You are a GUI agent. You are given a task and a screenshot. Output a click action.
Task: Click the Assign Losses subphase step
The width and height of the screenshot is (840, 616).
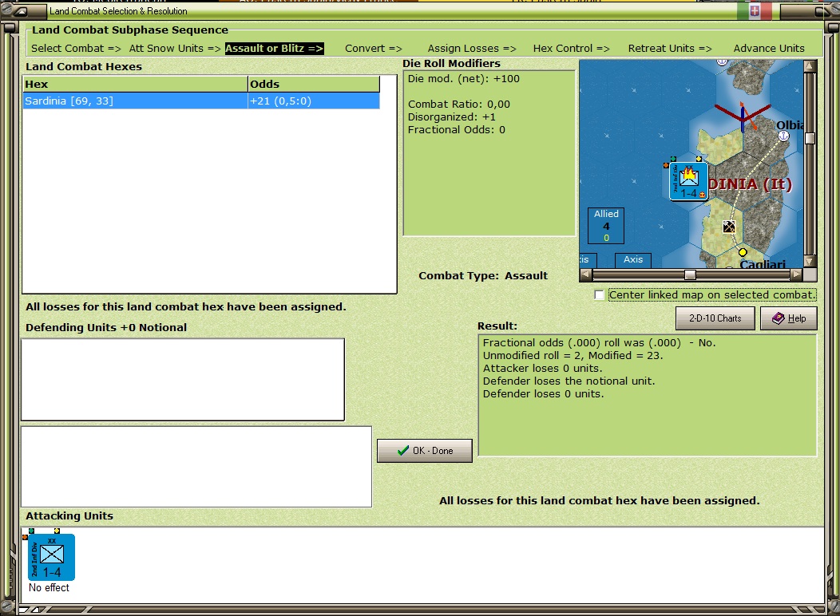click(471, 48)
